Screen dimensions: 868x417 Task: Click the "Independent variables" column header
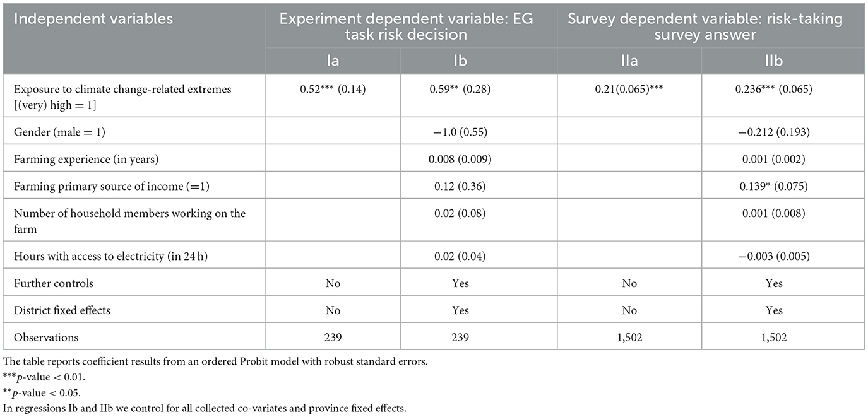tap(93, 19)
